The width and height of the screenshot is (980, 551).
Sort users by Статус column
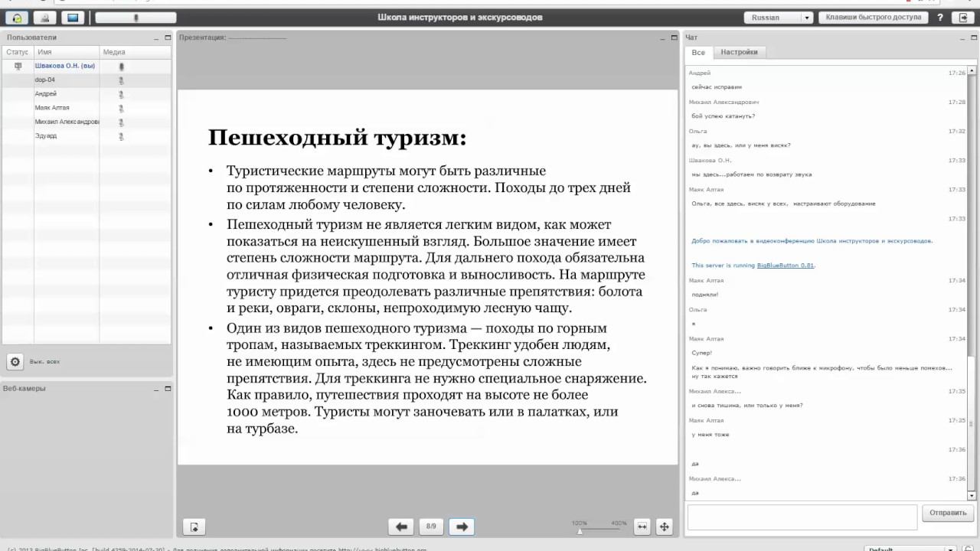tap(18, 52)
